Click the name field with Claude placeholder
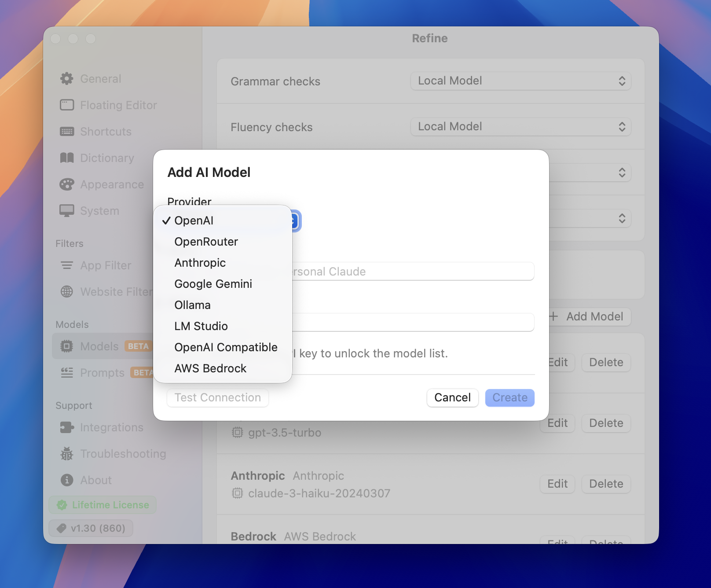This screenshot has width=711, height=588. 413,272
